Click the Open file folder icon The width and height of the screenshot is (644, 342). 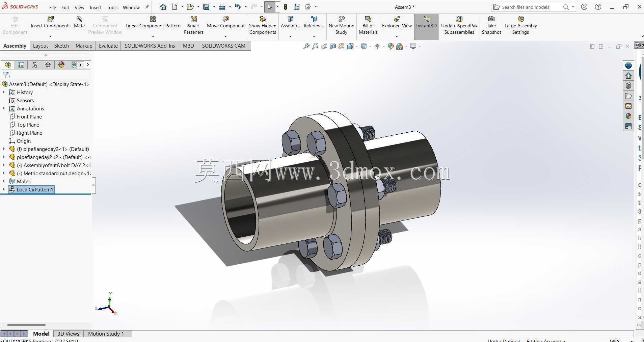(190, 7)
